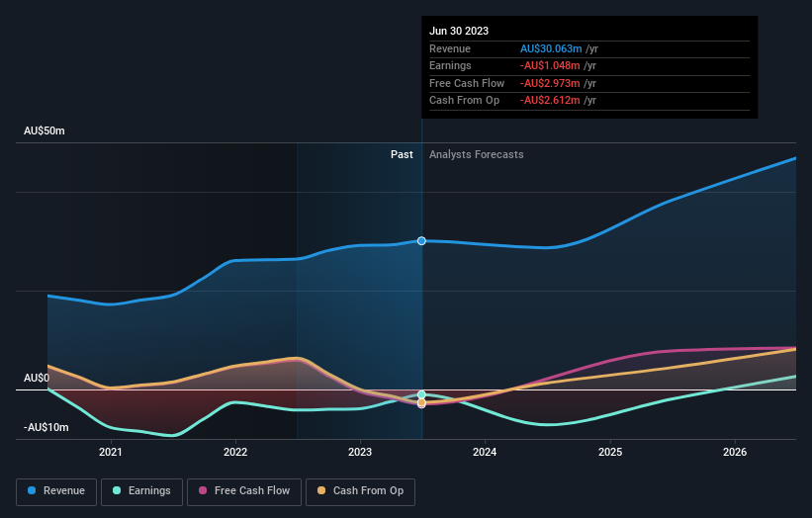This screenshot has width=812, height=518.
Task: Select the 2021 x-axis label
Action: [111, 452]
